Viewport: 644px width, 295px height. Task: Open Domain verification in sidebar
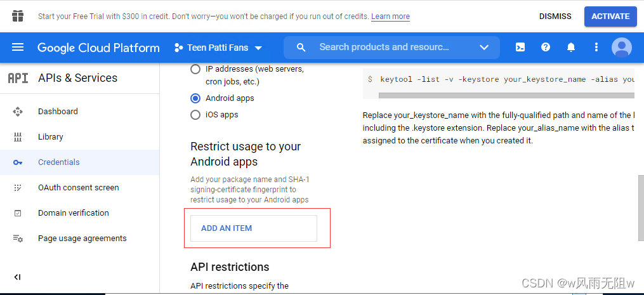(x=73, y=213)
